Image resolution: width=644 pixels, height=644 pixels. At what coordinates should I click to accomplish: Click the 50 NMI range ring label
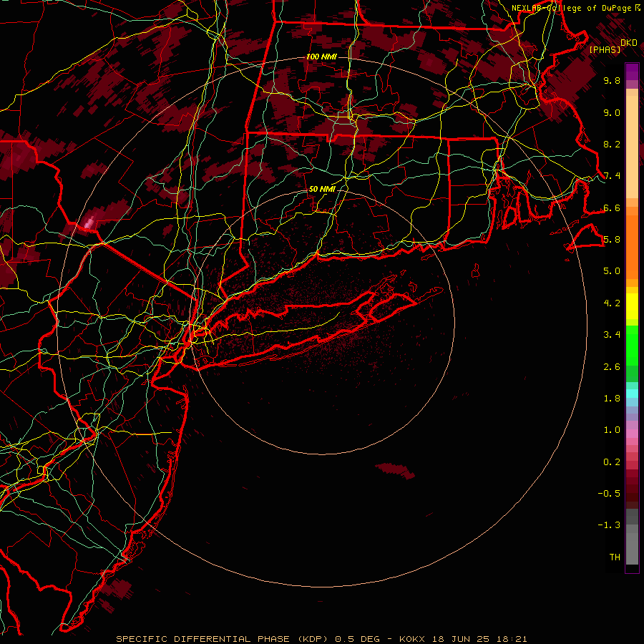click(x=321, y=189)
